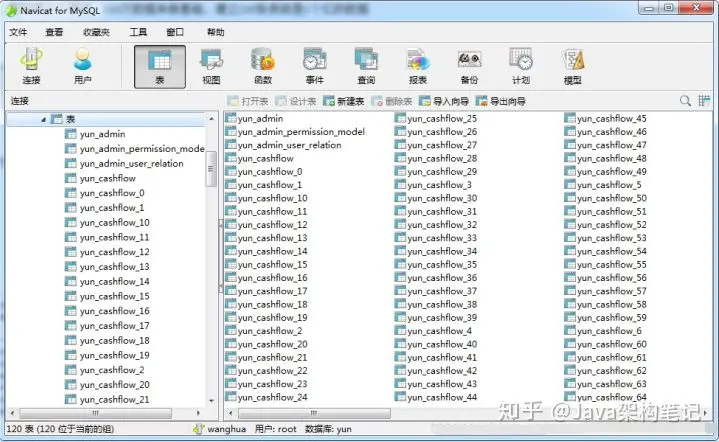Screen dimensions: 719x442
Task: Open the 文件 menu
Action: click(x=18, y=32)
